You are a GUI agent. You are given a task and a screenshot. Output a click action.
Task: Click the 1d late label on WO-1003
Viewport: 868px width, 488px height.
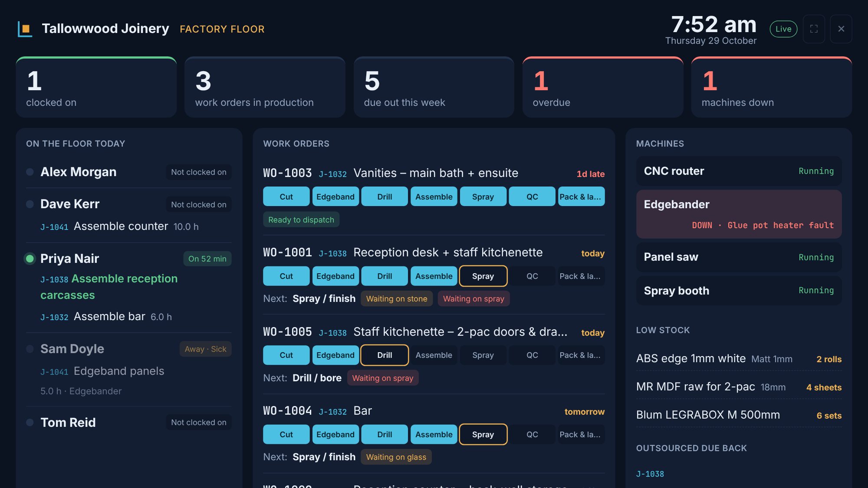[x=591, y=174]
